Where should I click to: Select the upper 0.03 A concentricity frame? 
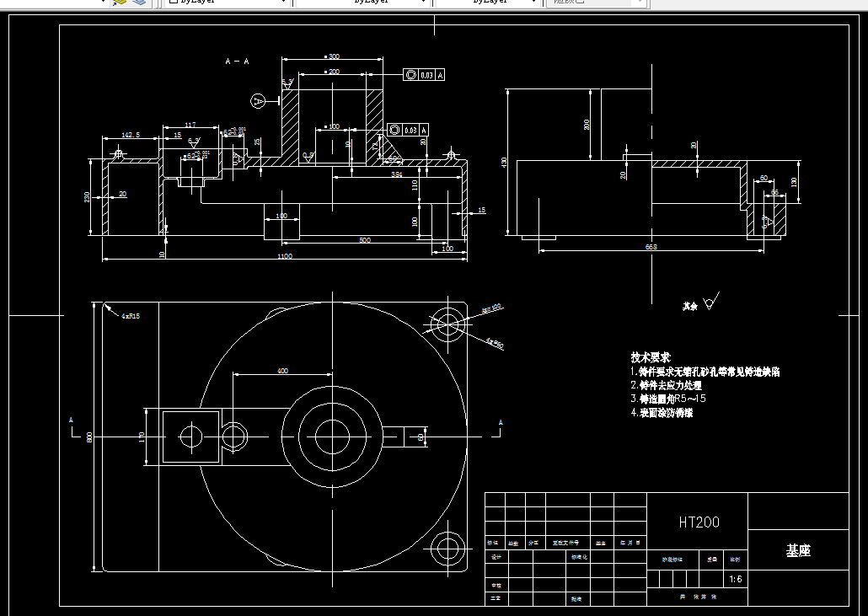pos(424,75)
